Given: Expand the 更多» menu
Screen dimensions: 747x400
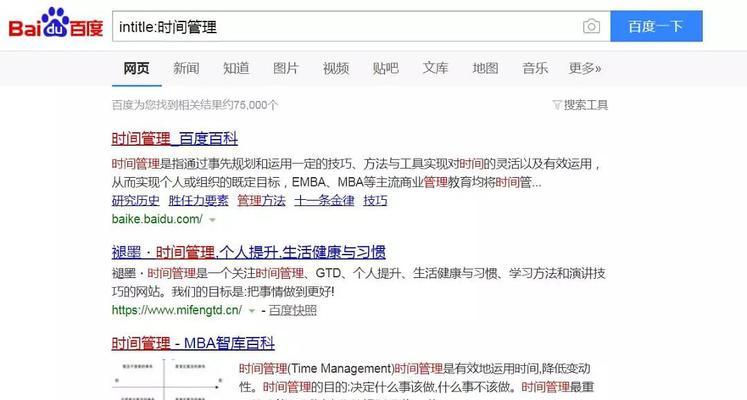Looking at the screenshot, I should [585, 69].
